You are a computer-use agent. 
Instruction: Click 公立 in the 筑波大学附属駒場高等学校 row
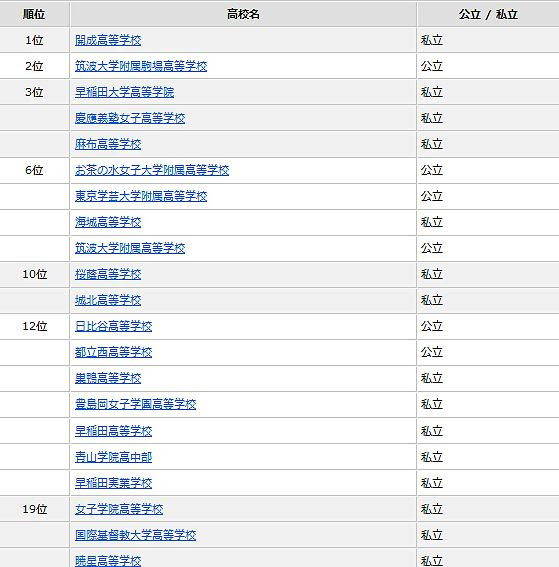click(432, 66)
